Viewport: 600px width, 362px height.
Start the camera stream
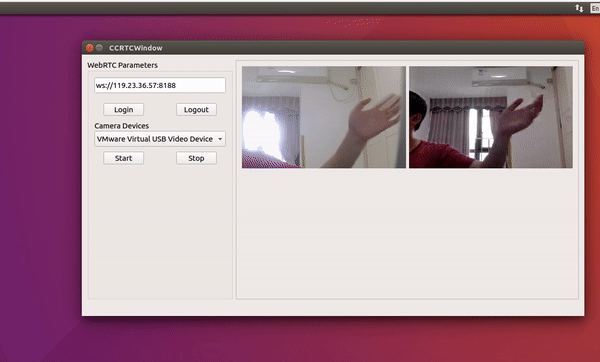point(123,158)
